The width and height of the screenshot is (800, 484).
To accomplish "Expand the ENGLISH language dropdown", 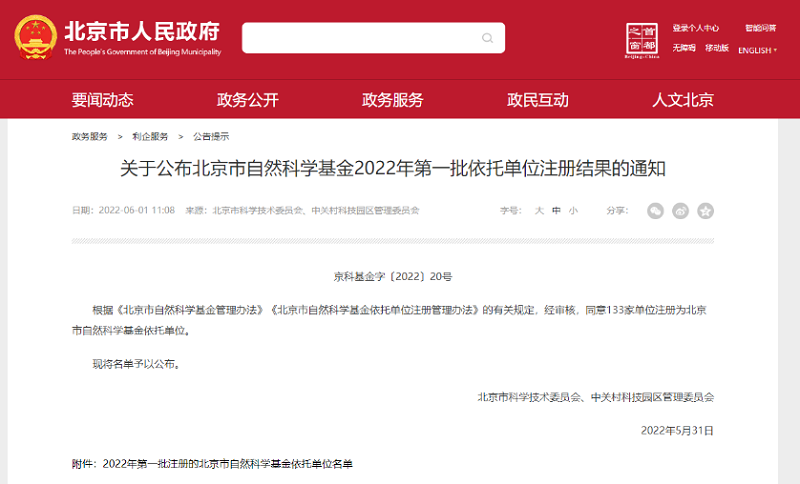I will coord(757,50).
